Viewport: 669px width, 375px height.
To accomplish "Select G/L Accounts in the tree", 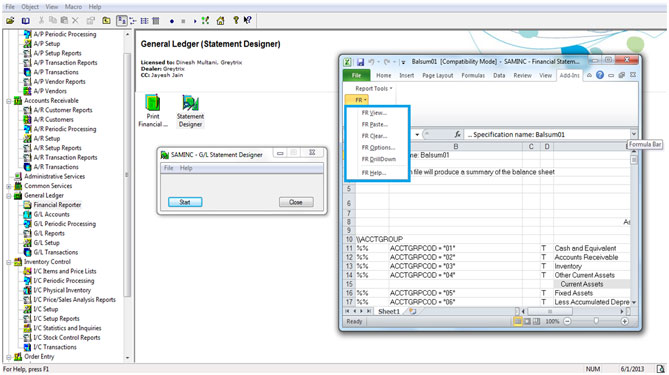I will [51, 214].
